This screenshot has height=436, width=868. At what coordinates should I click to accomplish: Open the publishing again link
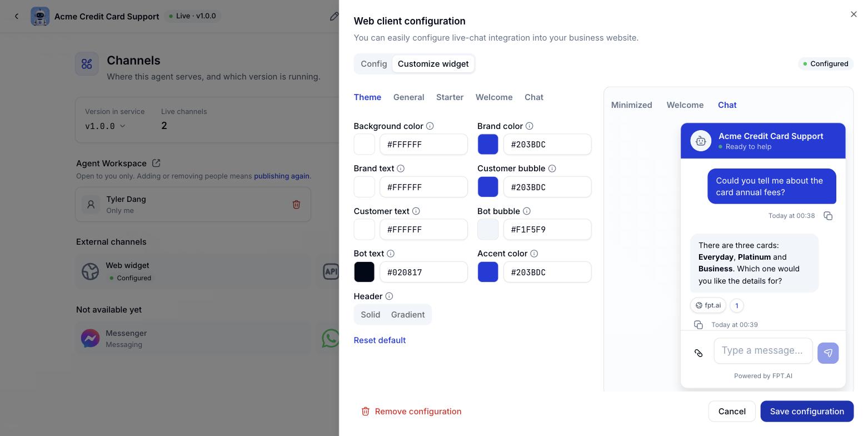tap(281, 176)
